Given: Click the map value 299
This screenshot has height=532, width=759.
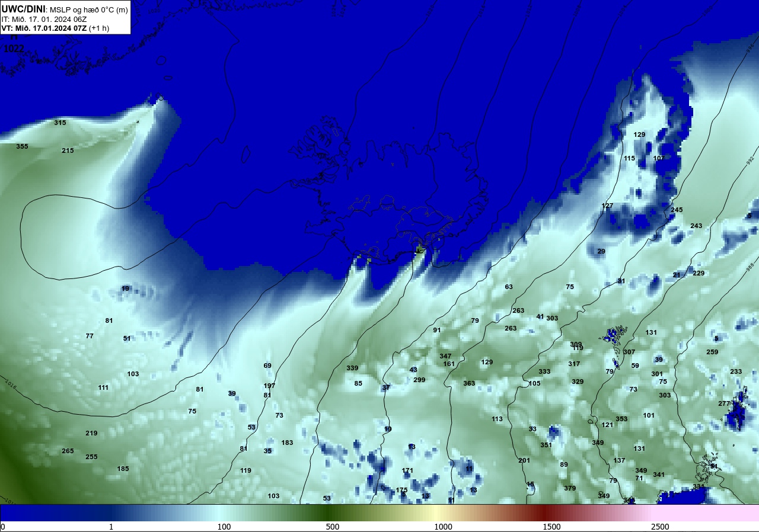Looking at the screenshot, I should click(419, 380).
